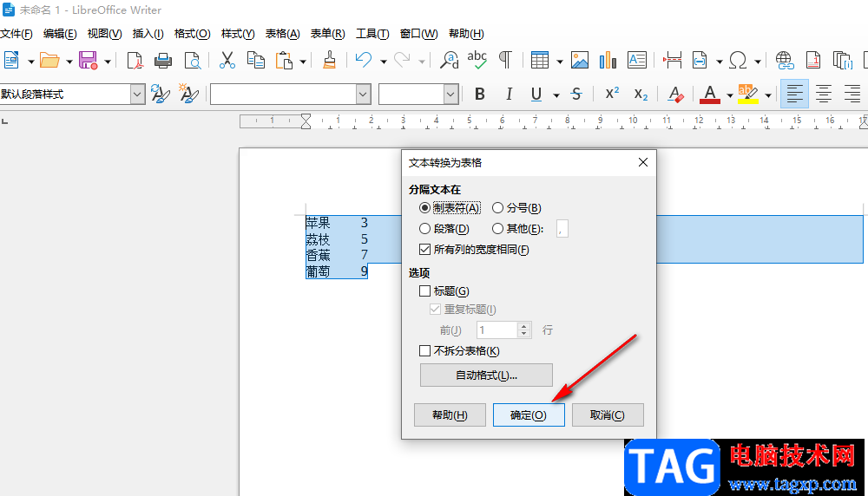Click the New document icon
This screenshot has width=868, height=496.
pos(11,61)
